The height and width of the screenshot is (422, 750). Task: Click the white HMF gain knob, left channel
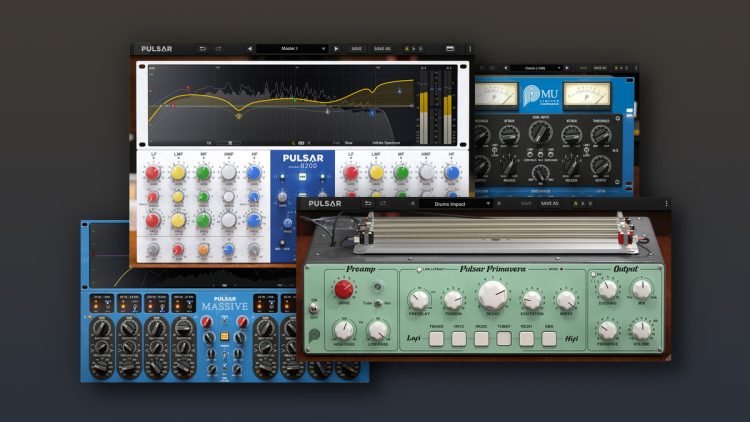(x=229, y=172)
